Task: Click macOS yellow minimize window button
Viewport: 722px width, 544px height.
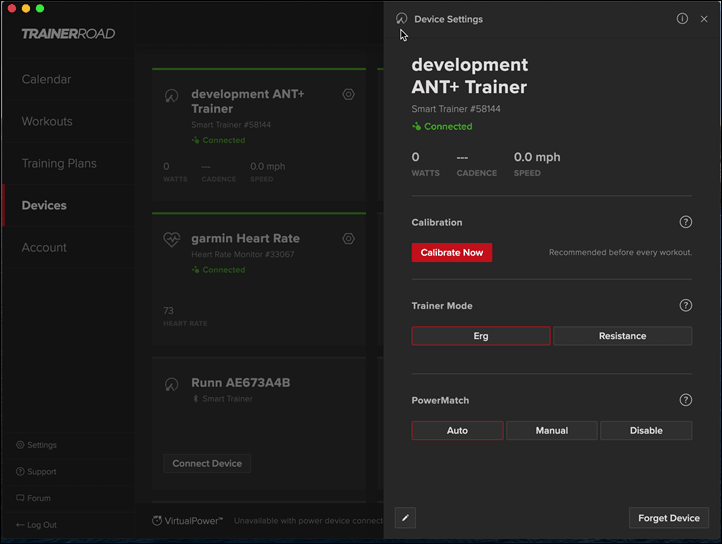Action: 26,8
